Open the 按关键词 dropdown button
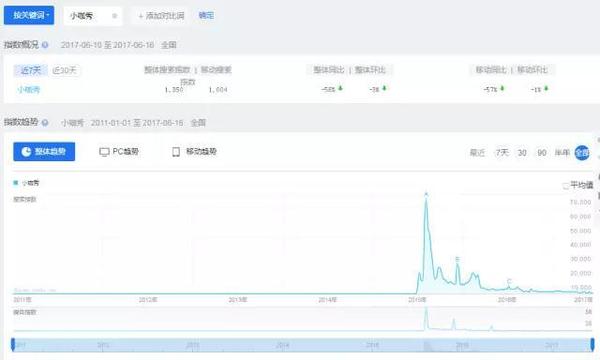 [29, 15]
